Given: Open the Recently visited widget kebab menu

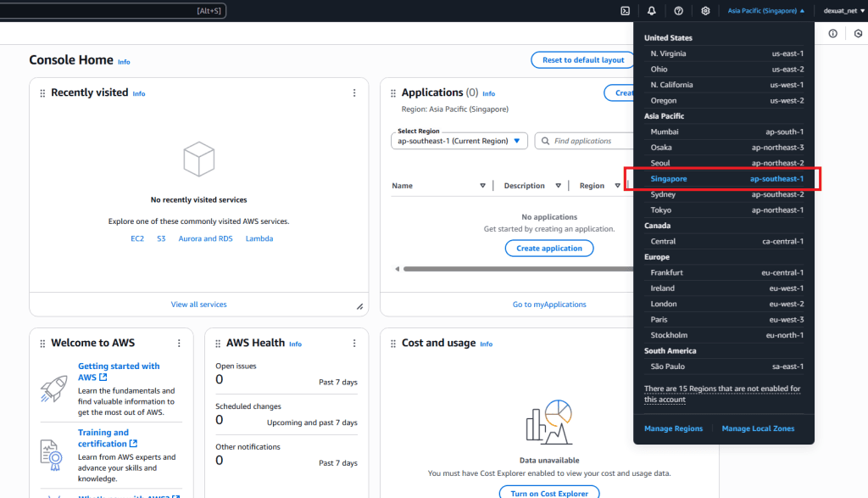Looking at the screenshot, I should tap(354, 93).
